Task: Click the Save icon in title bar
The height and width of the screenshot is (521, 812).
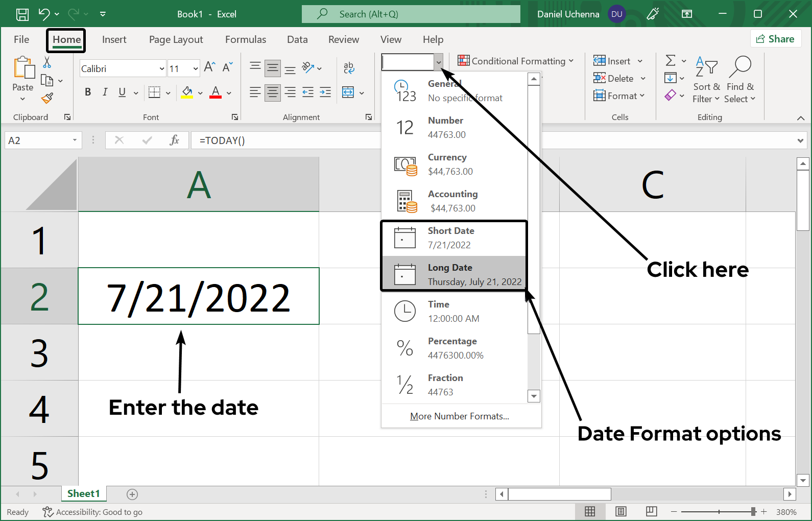Action: tap(22, 14)
